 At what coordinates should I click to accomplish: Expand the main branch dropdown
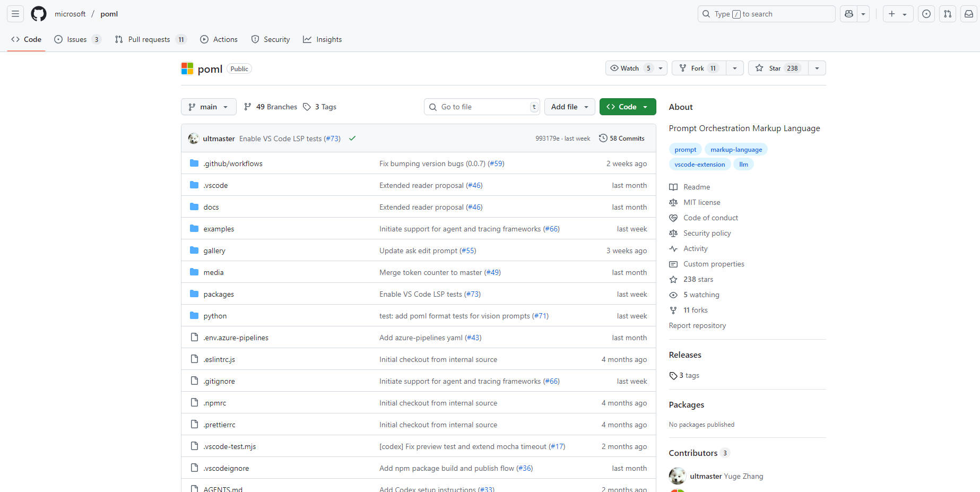(x=209, y=107)
